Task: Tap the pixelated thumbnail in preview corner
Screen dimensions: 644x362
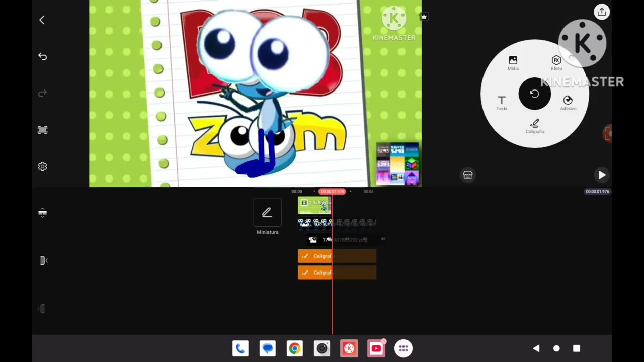Action: click(397, 164)
